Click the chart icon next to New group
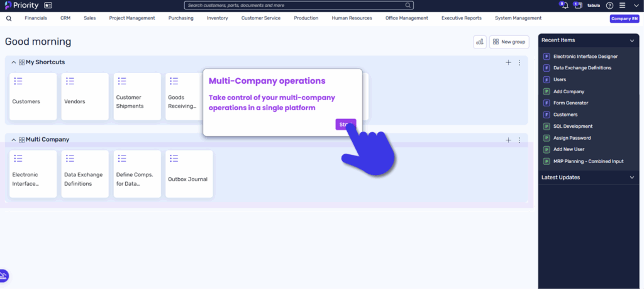The height and width of the screenshot is (289, 644). click(480, 42)
